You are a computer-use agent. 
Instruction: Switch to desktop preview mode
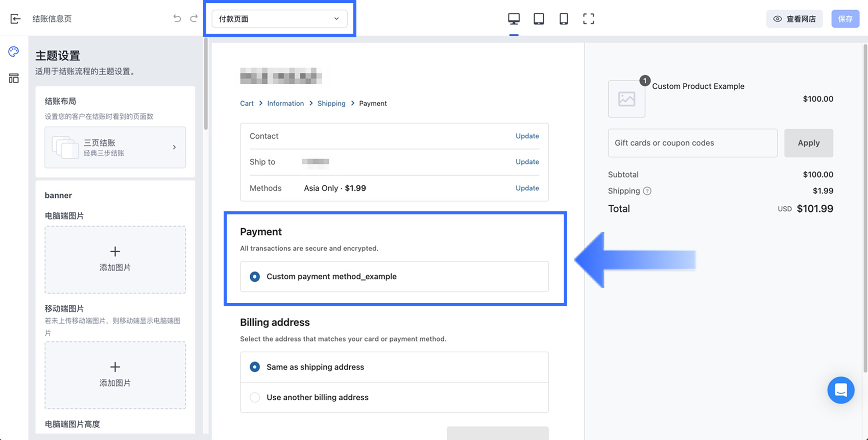(514, 19)
